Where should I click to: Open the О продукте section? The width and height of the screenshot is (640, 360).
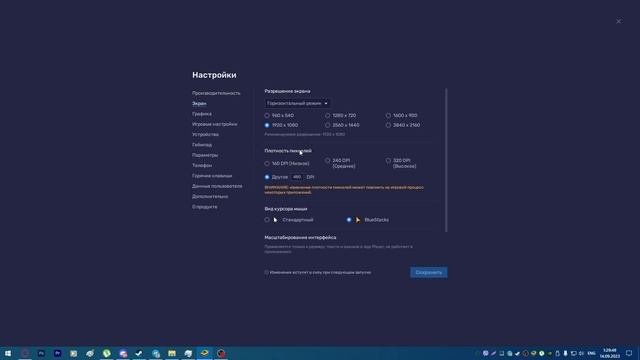pyautogui.click(x=205, y=207)
